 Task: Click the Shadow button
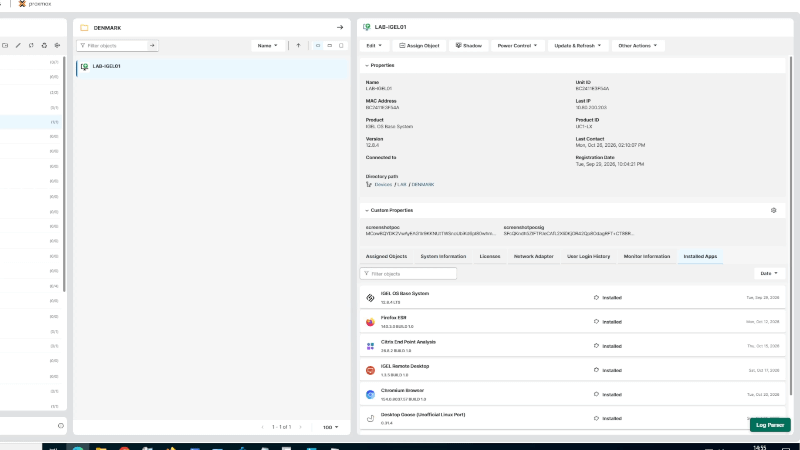(x=468, y=45)
